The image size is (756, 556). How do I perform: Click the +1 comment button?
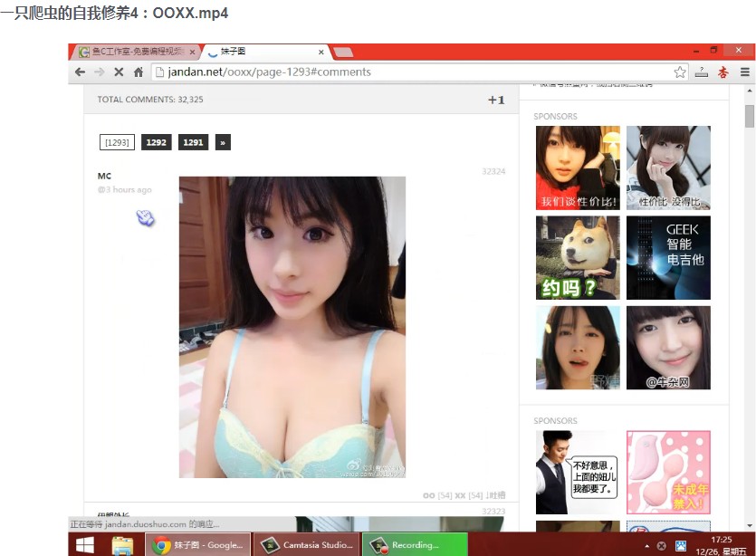(x=496, y=100)
